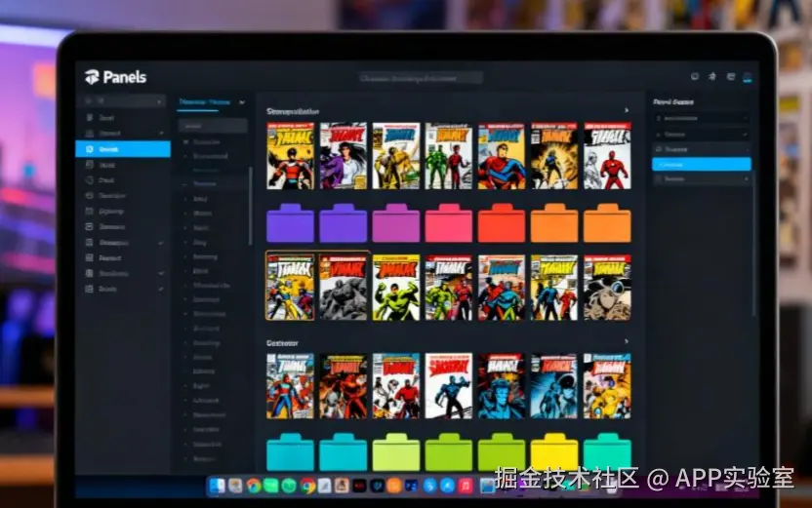The height and width of the screenshot is (508, 812).
Task: Open the cover with flying red-blue superhero
Action: click(502, 156)
